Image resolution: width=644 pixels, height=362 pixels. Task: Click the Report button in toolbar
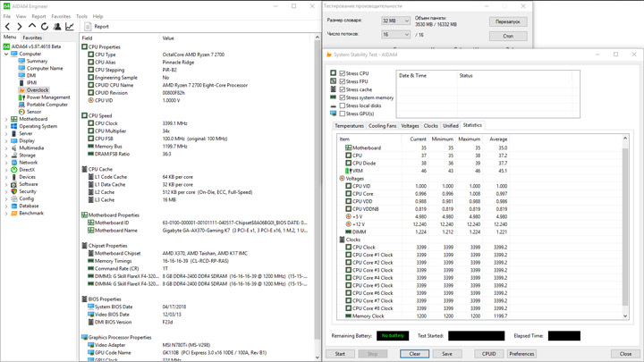pyautogui.click(x=97, y=27)
